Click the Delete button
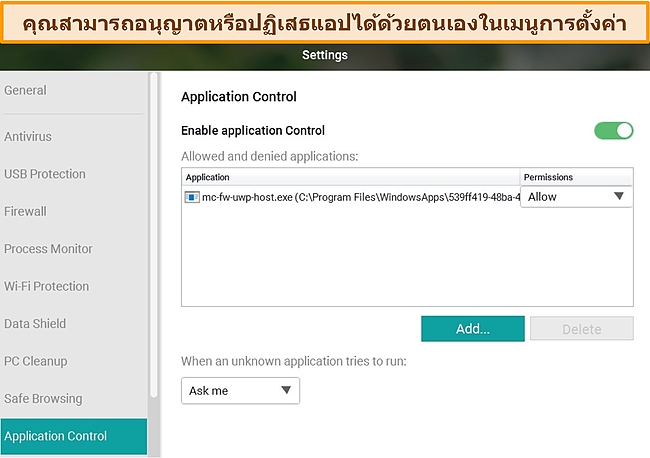This screenshot has width=650, height=458. [x=582, y=329]
